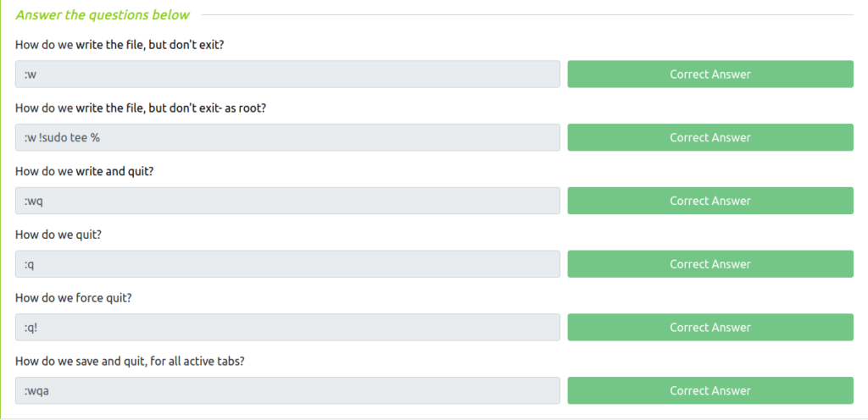Image resolution: width=868 pixels, height=420 pixels.
Task: Click Correct Answer button for ':w' question
Action: [x=710, y=74]
